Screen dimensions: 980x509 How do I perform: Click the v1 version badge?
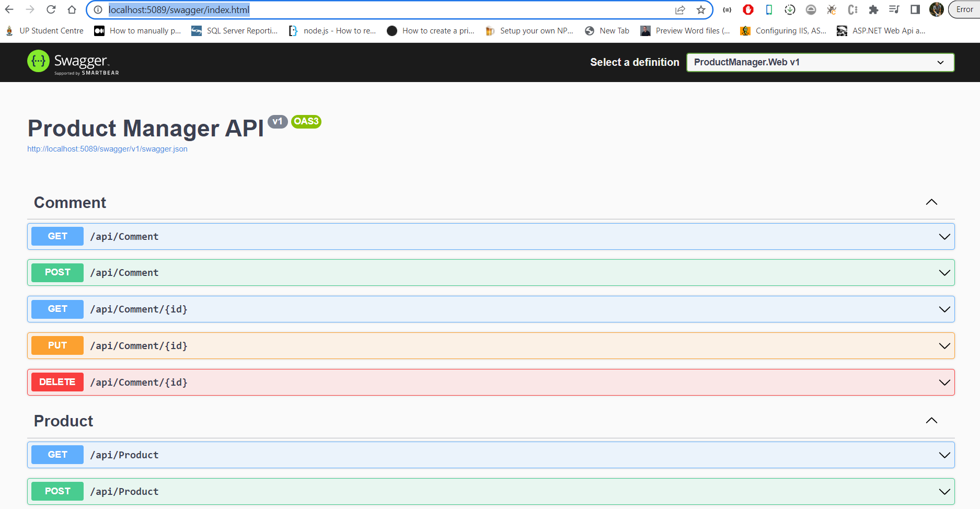click(278, 121)
